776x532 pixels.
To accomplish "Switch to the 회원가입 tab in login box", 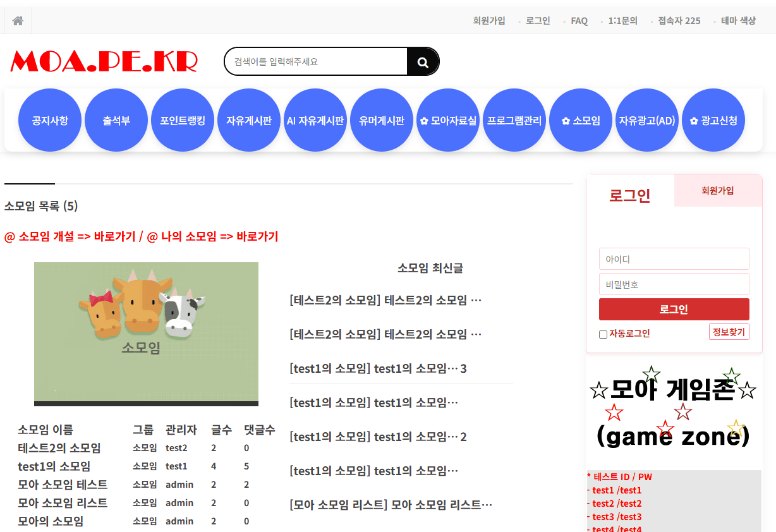I will click(x=718, y=191).
